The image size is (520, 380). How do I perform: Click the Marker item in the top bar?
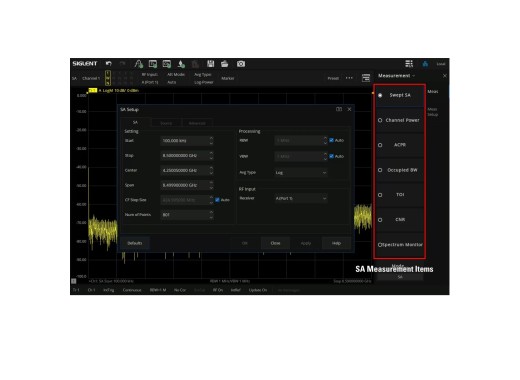tap(228, 78)
